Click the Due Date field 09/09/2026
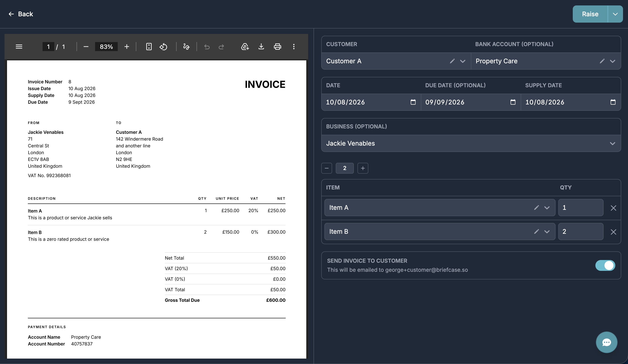 [x=471, y=102]
